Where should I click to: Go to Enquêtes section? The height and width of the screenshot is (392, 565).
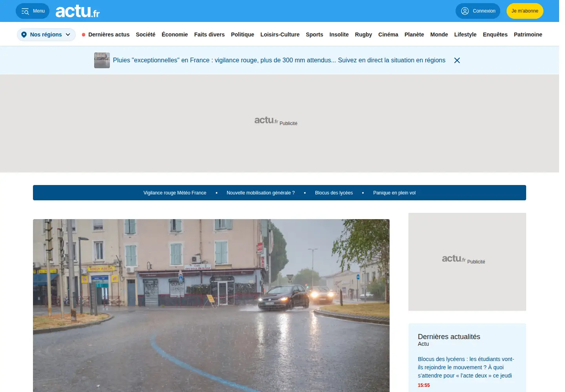tap(495, 34)
